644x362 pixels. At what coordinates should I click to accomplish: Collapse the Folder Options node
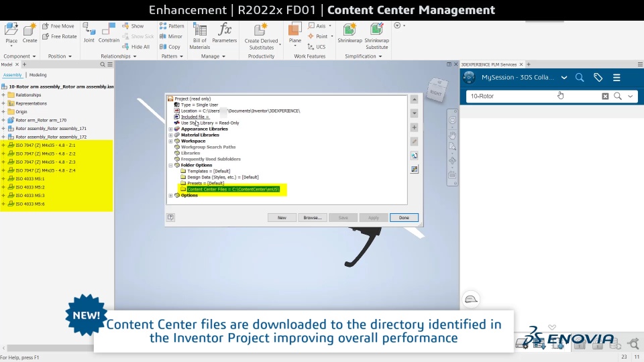point(171,166)
